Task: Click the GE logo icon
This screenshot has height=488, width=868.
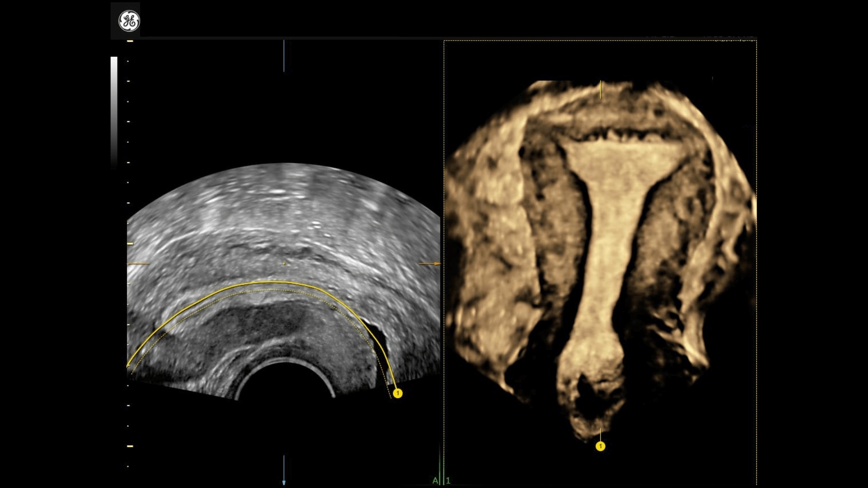Action: coord(129,21)
